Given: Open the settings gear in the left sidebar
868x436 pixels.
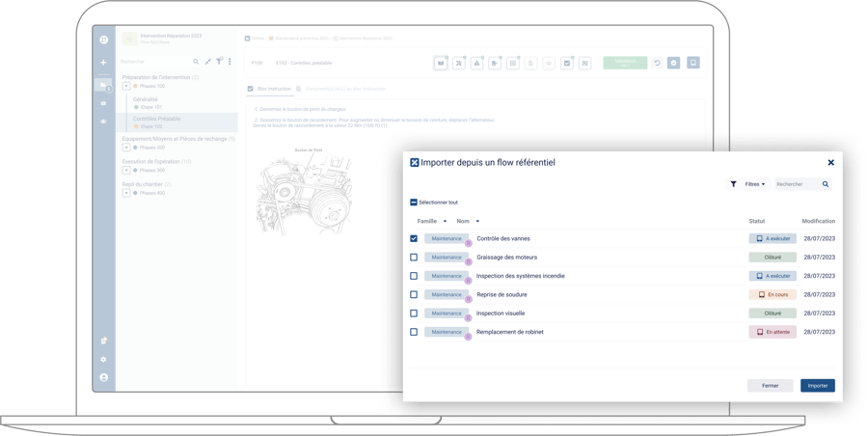Looking at the screenshot, I should [103, 359].
